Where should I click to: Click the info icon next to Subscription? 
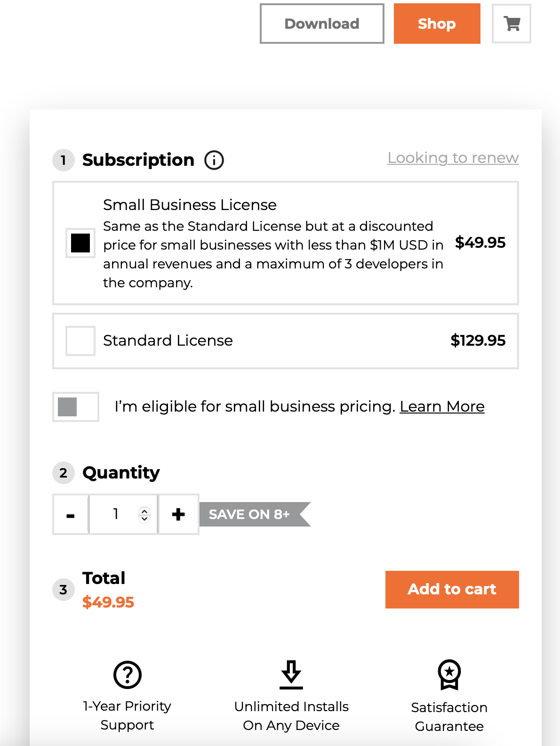tap(214, 160)
